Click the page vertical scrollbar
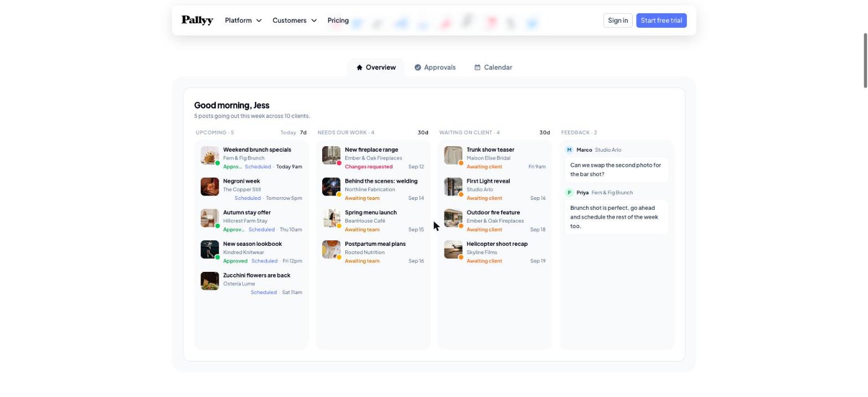This screenshot has width=868, height=397. tap(865, 60)
